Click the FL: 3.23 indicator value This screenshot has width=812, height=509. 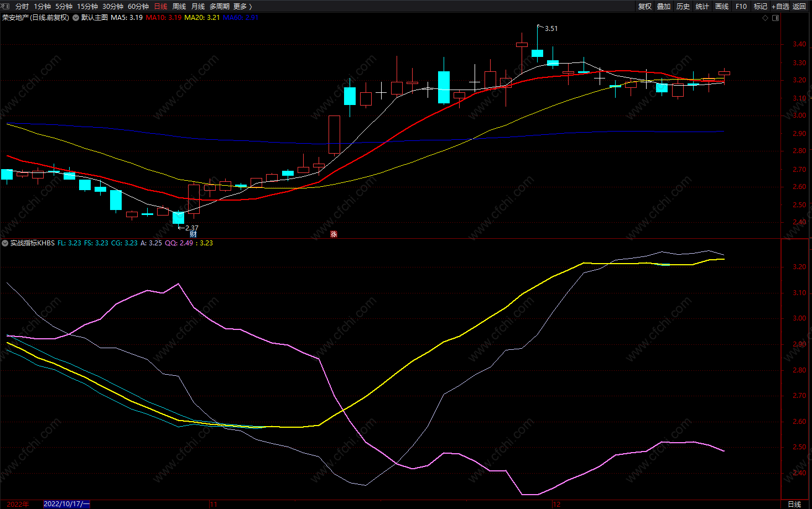coord(69,243)
